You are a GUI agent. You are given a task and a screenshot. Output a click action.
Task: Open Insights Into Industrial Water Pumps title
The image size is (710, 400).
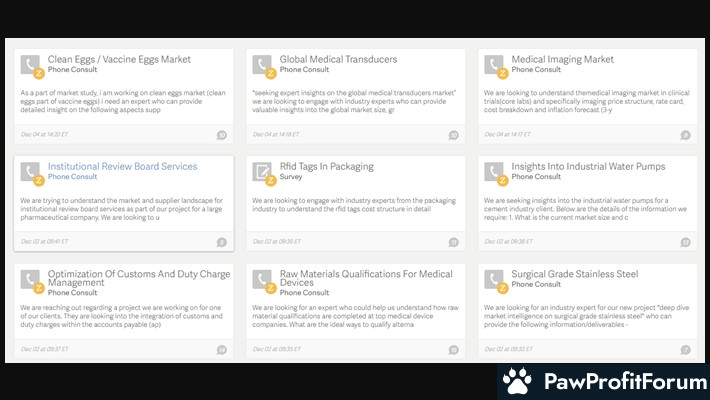coord(588,166)
